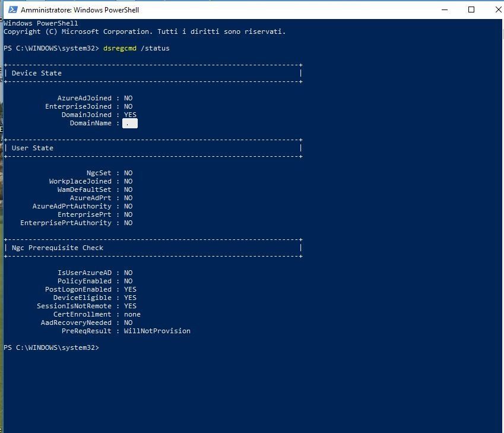Click the 'CertEnrollment' row label
Screen dimensions: 504x433
83,314
